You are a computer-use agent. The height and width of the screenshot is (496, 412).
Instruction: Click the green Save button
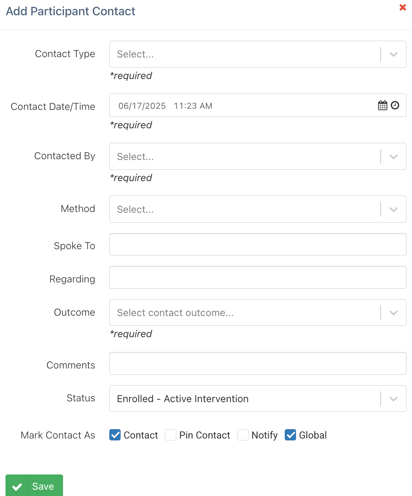tap(34, 486)
